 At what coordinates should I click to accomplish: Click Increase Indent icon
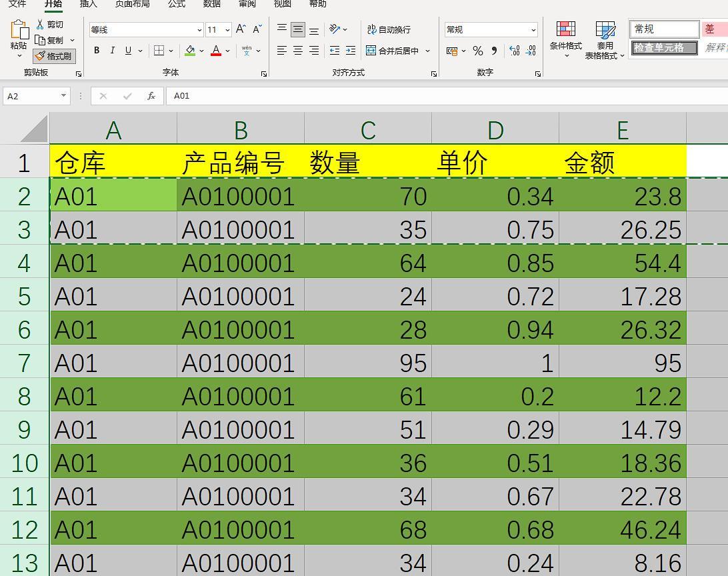click(351, 51)
